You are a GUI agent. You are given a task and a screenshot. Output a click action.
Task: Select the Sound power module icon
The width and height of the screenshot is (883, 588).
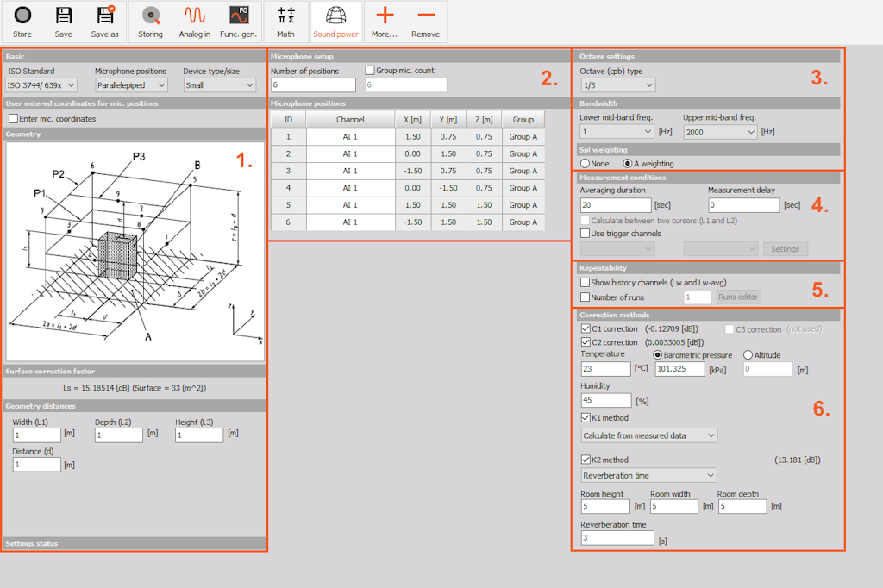coord(335,22)
